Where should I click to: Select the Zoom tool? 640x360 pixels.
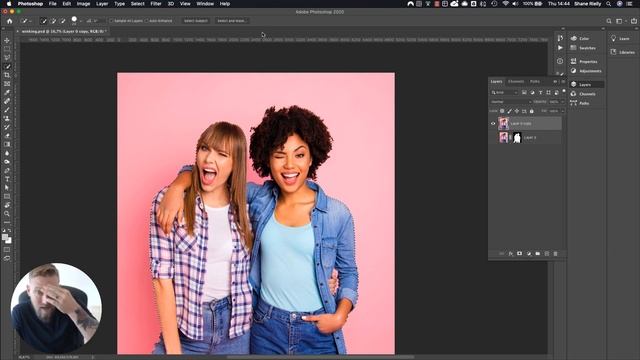[7, 213]
